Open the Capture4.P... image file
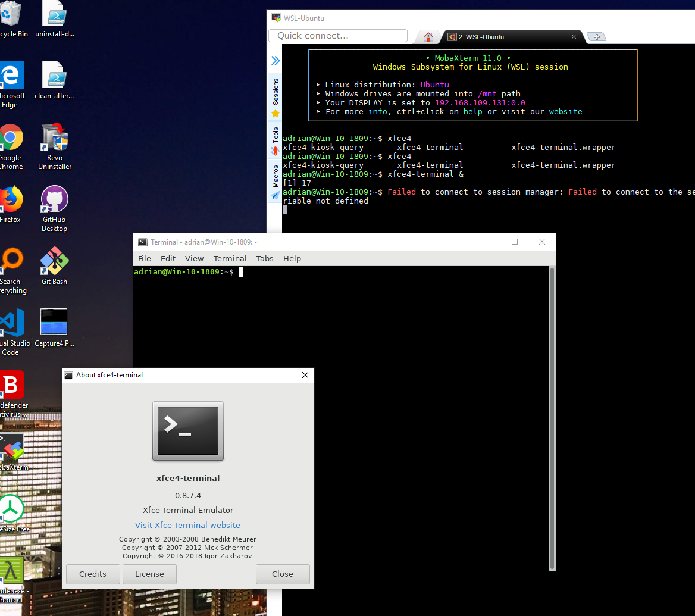 (54, 328)
